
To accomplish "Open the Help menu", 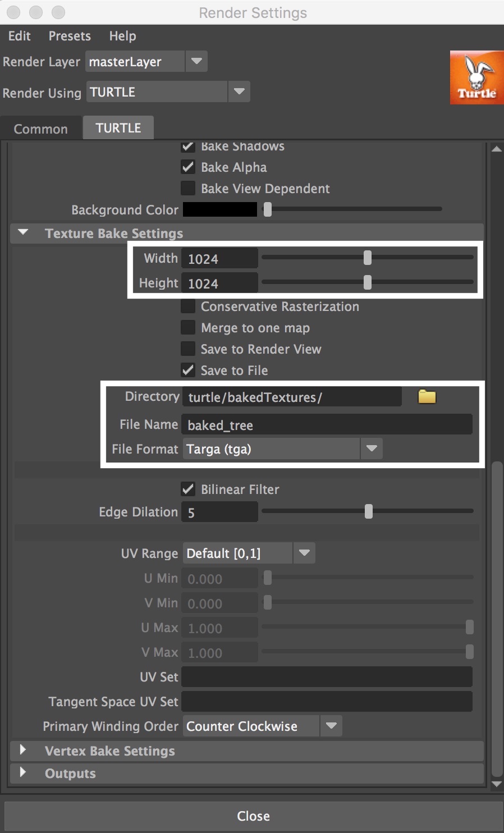I will [122, 36].
